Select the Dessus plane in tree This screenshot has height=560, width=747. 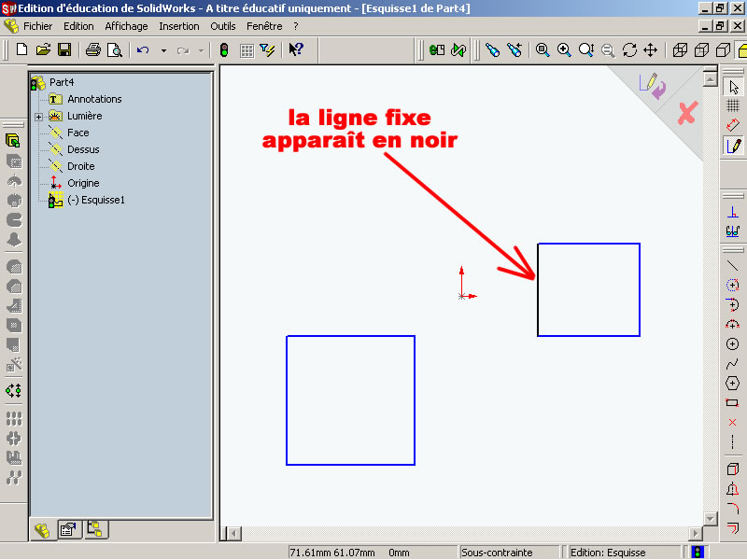[x=83, y=149]
